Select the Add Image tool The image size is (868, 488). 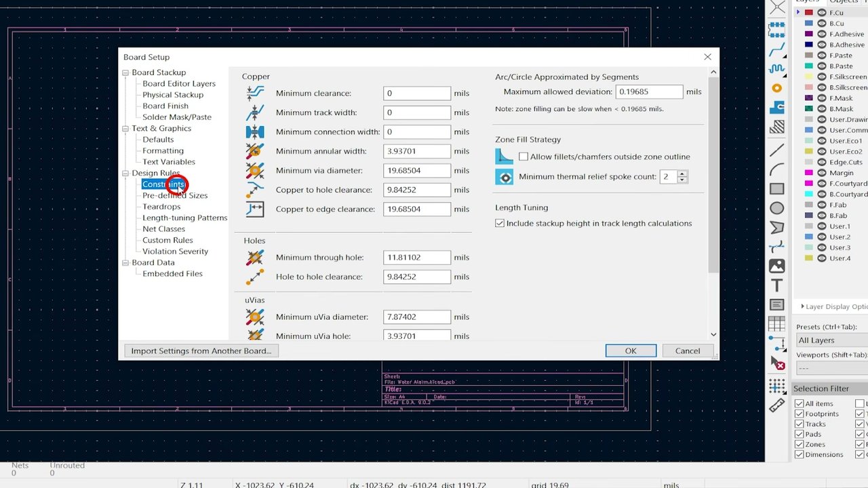[777, 266]
